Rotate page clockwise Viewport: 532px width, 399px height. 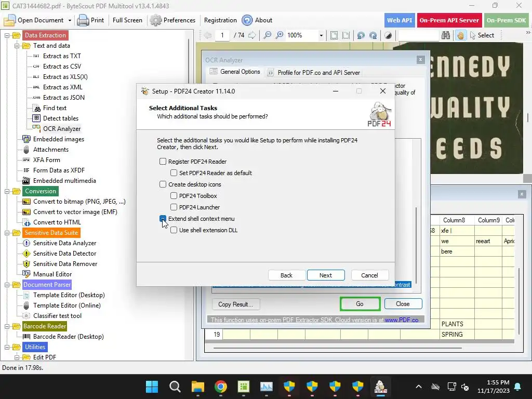373,35
